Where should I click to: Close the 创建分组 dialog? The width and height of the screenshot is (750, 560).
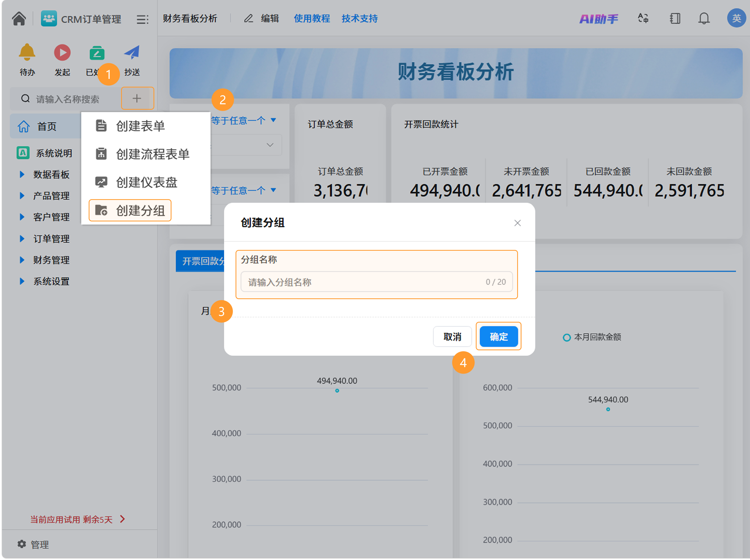tap(517, 223)
